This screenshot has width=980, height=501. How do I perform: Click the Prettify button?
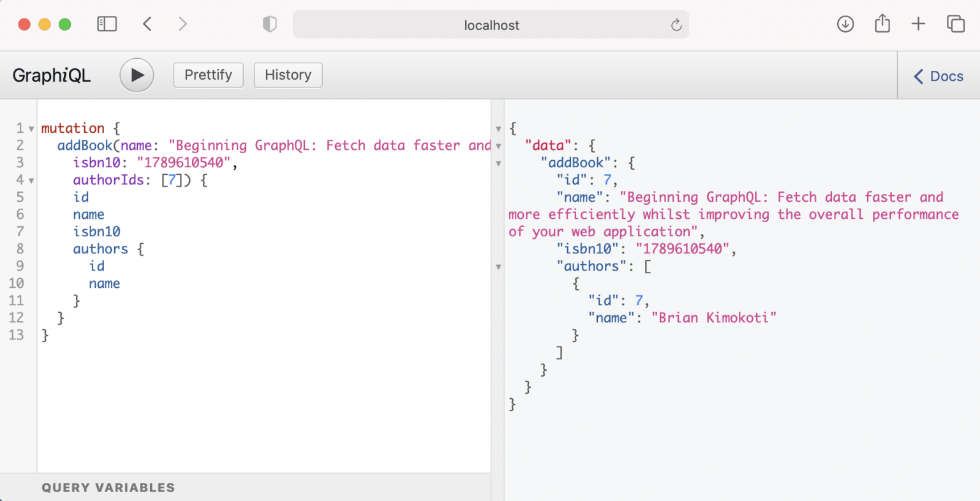coord(208,75)
